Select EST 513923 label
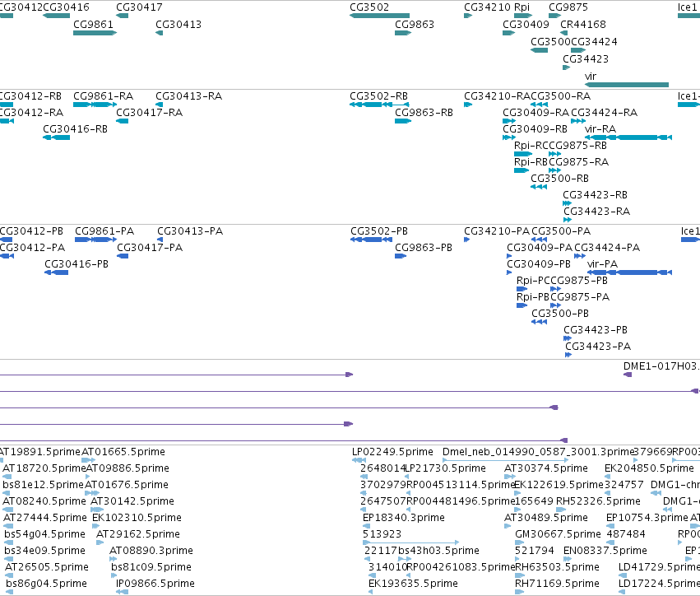The height and width of the screenshot is (596, 700). point(382,534)
